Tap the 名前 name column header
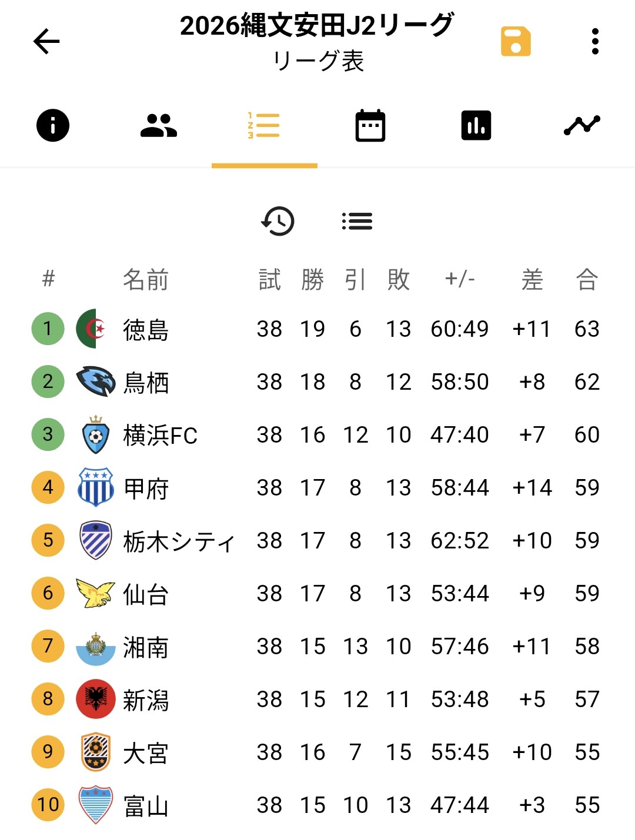 coord(146,279)
